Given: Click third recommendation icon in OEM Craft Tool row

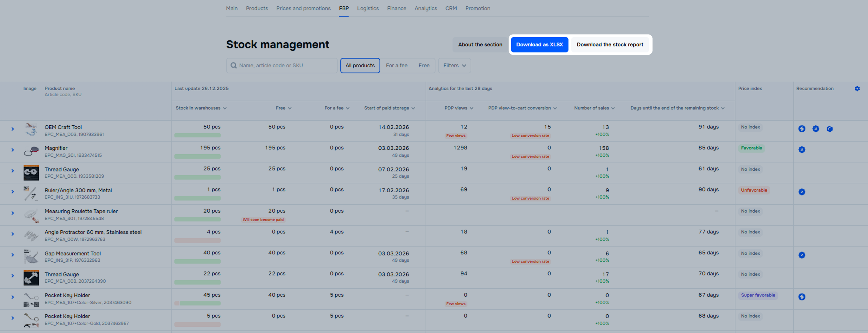Looking at the screenshot, I should [829, 129].
